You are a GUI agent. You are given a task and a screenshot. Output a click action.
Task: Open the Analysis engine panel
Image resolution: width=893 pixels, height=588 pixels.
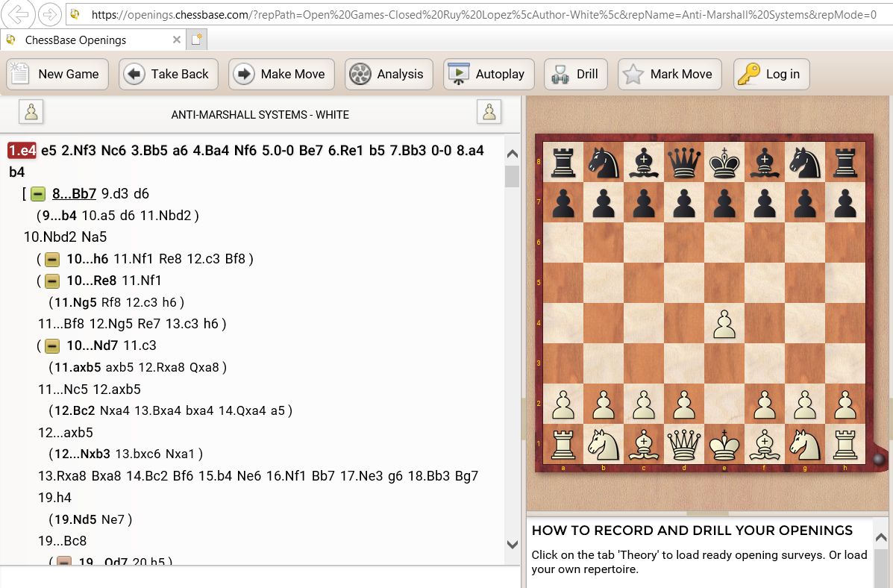pyautogui.click(x=386, y=74)
